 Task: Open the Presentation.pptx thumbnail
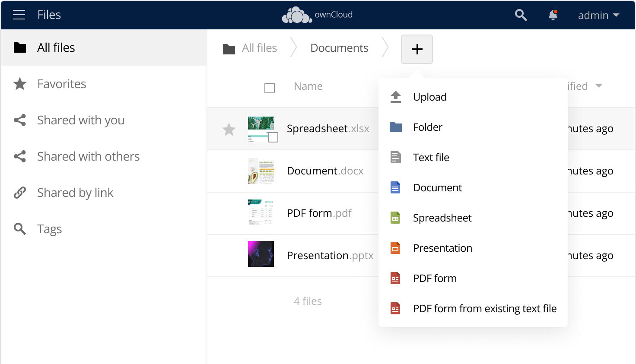[261, 254]
